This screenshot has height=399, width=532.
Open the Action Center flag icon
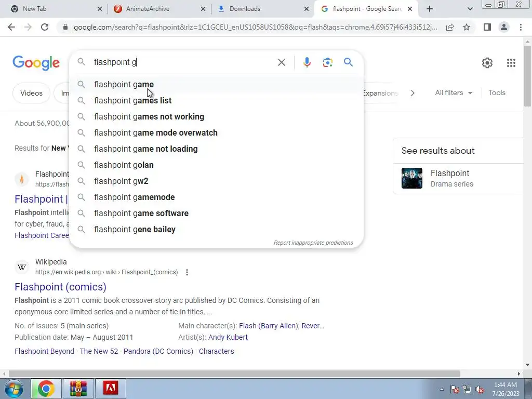coord(455,390)
